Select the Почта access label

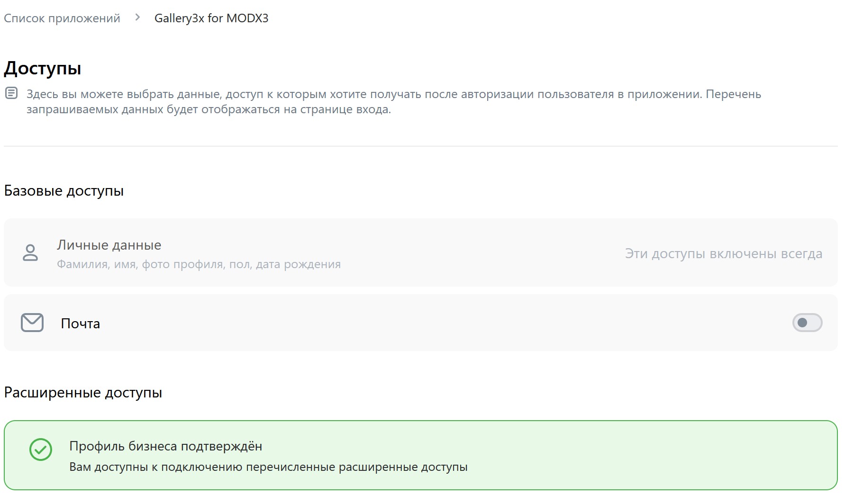click(x=81, y=324)
